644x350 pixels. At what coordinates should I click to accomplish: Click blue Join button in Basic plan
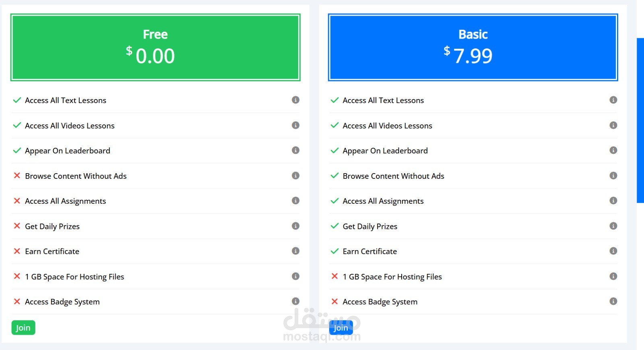coord(341,328)
